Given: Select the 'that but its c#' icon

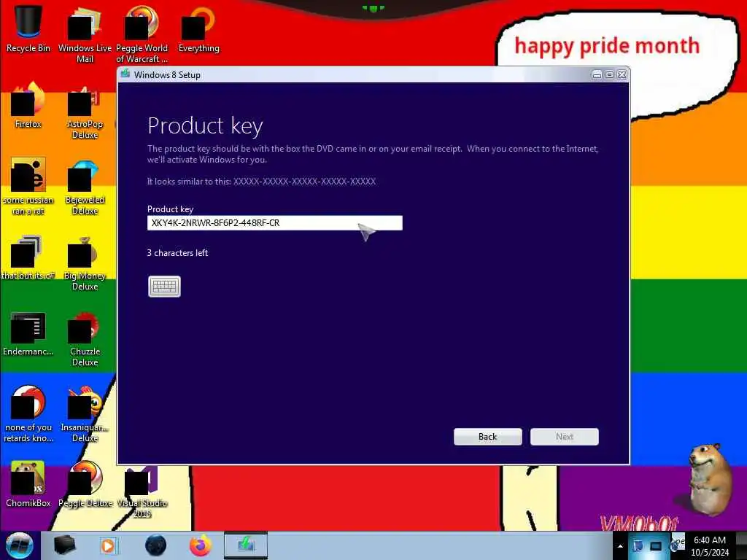Looking at the screenshot, I should click(28, 257).
